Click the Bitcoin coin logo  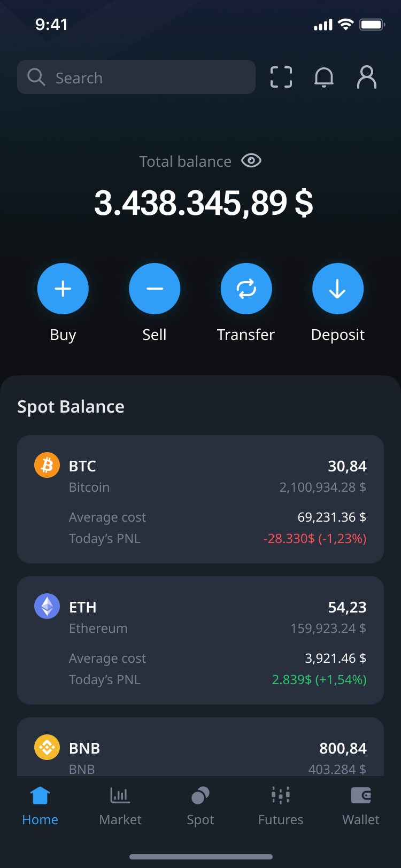click(x=47, y=465)
